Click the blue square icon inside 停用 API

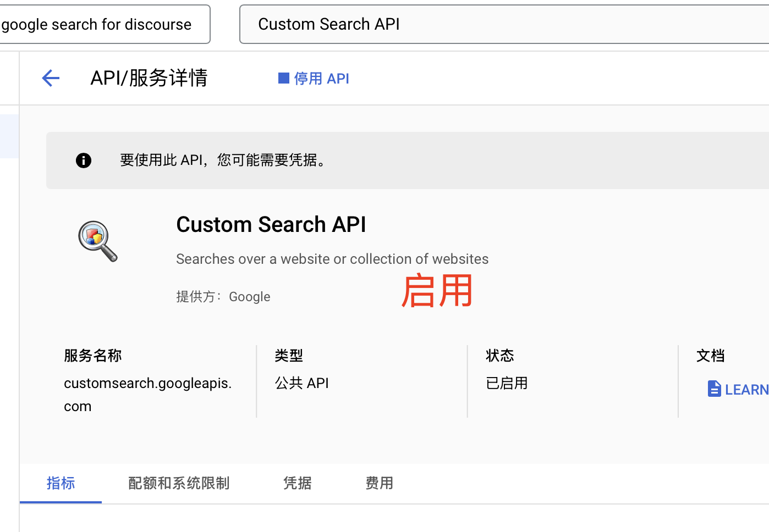click(x=284, y=78)
